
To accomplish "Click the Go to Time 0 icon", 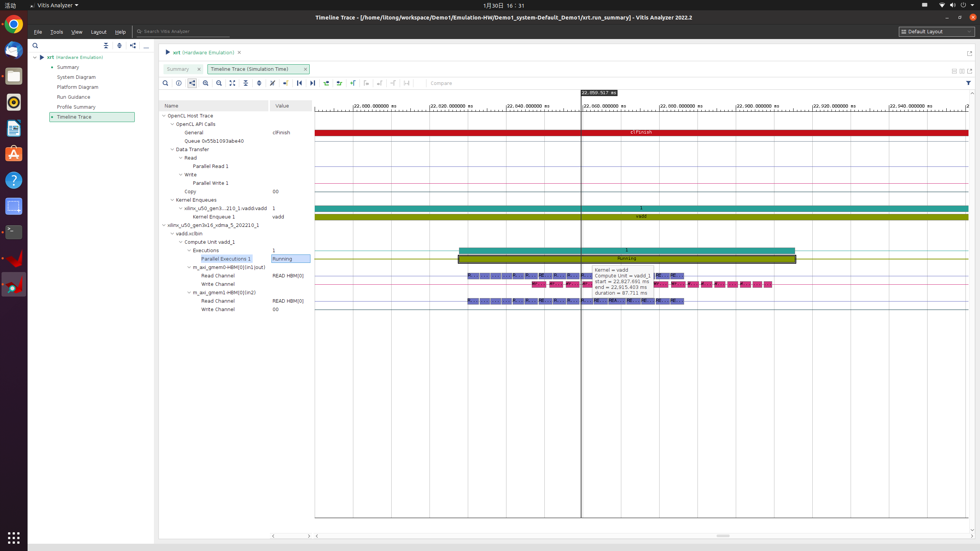I will [x=299, y=83].
